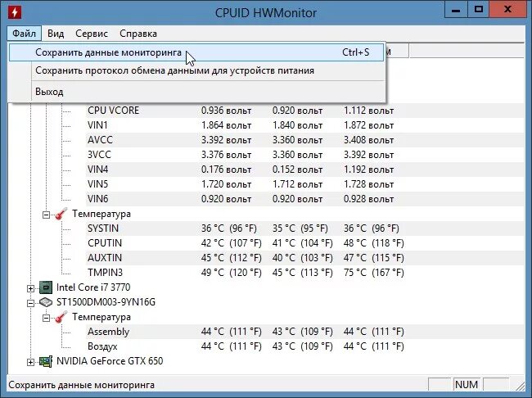Click Ctrl+S shortcut text in menu
The image size is (532, 398).
click(x=355, y=52)
